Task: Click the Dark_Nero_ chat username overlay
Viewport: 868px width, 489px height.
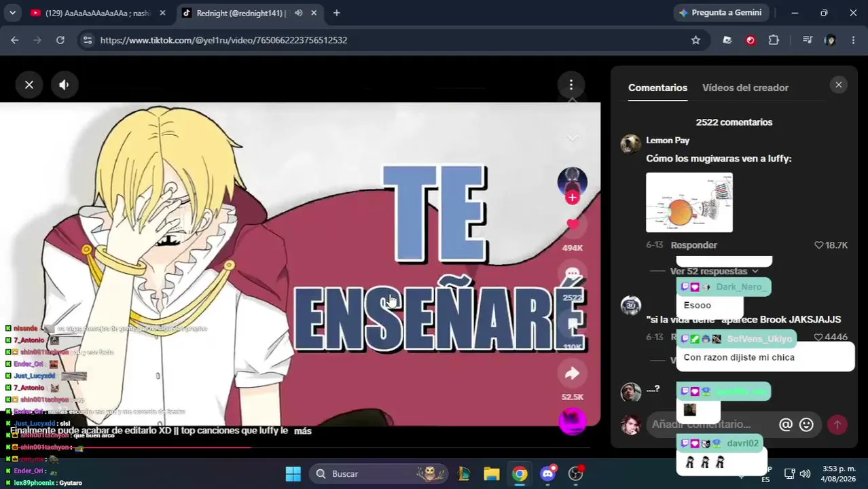Action: 741,287
